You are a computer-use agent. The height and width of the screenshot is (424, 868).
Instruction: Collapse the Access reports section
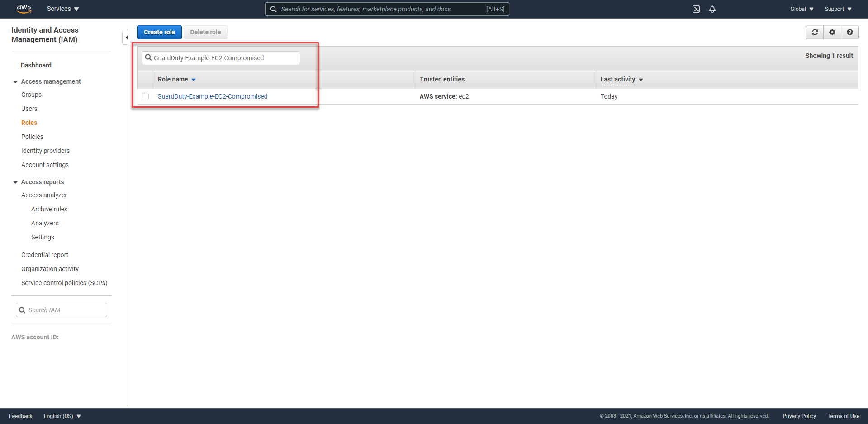coord(15,182)
